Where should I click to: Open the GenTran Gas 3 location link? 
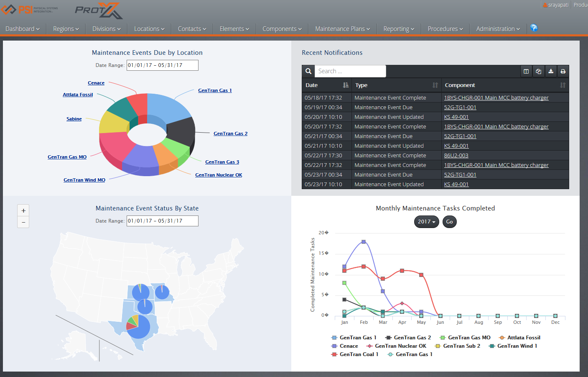pyautogui.click(x=222, y=162)
